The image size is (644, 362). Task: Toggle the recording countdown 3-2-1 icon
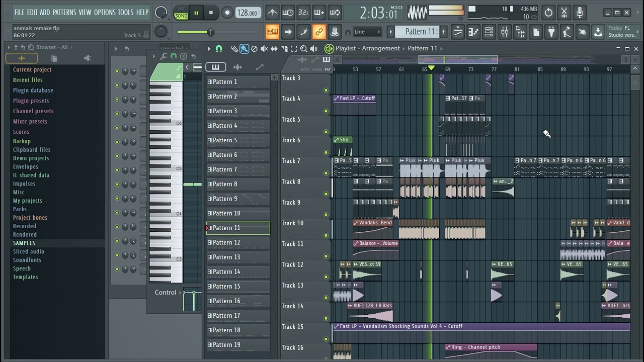(x=303, y=13)
